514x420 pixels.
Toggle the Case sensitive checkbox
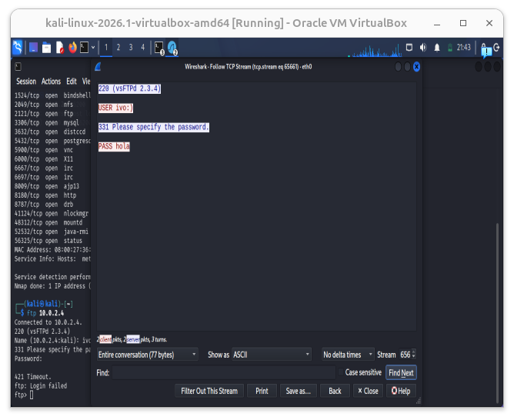pos(341,372)
